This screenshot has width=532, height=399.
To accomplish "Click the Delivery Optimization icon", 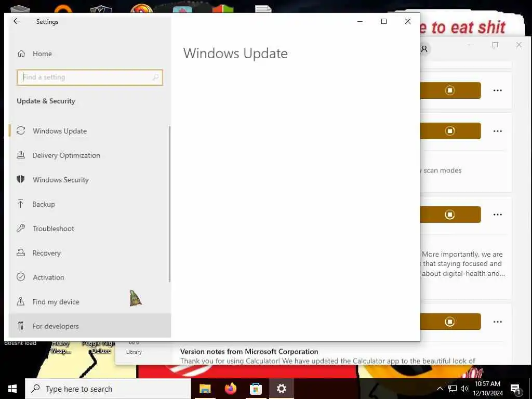I will (x=21, y=155).
